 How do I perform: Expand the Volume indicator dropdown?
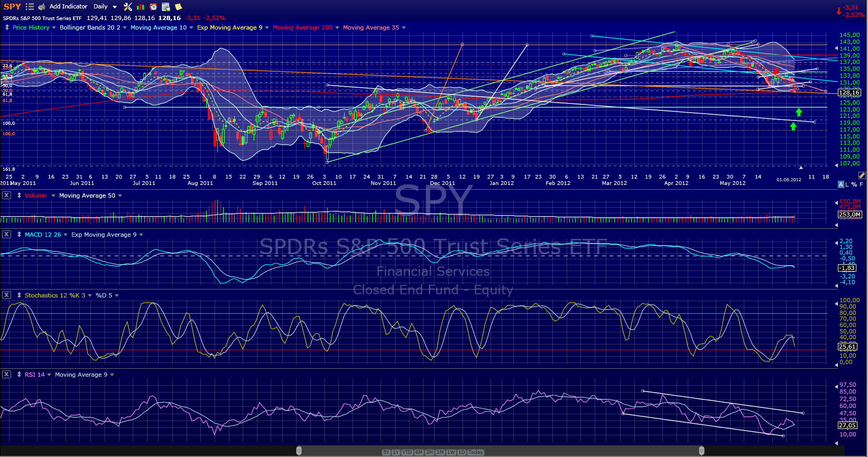[x=53, y=196]
